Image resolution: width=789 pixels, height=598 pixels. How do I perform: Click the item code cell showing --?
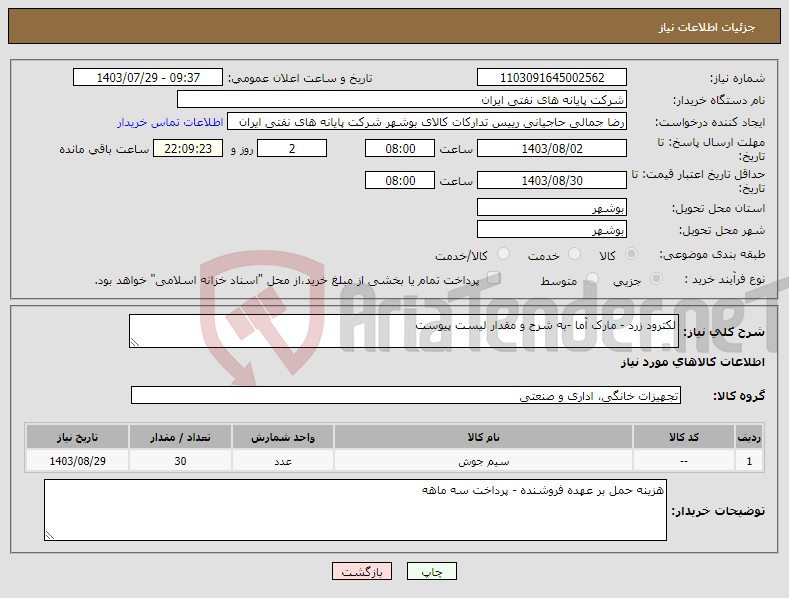click(683, 461)
